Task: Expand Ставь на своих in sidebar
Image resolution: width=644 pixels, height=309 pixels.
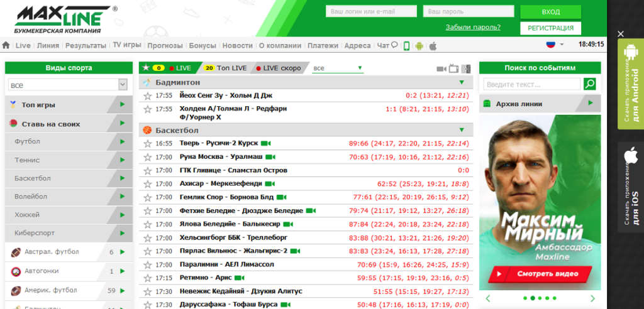Action: [x=122, y=123]
